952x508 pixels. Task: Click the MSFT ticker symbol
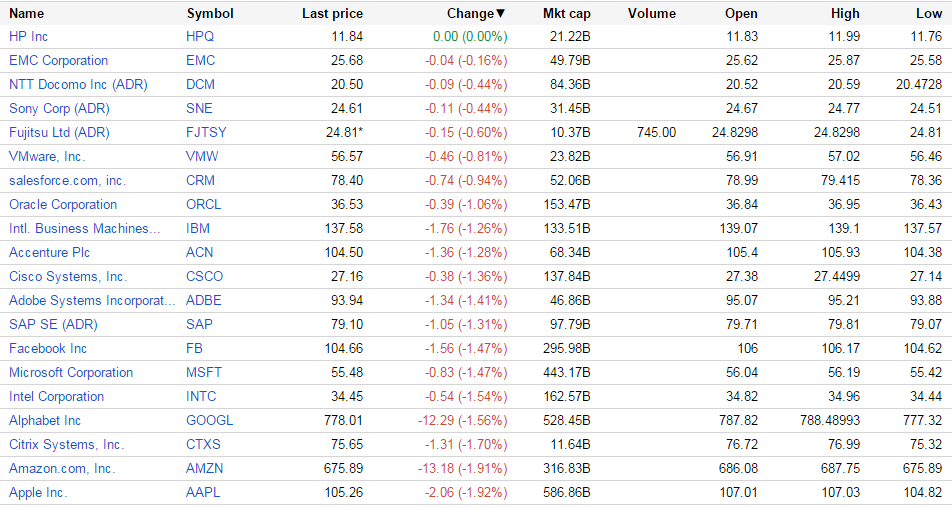click(203, 372)
